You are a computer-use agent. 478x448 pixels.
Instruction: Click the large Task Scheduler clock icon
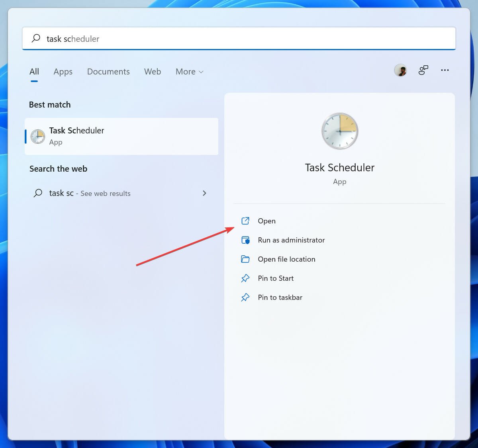[x=340, y=131]
